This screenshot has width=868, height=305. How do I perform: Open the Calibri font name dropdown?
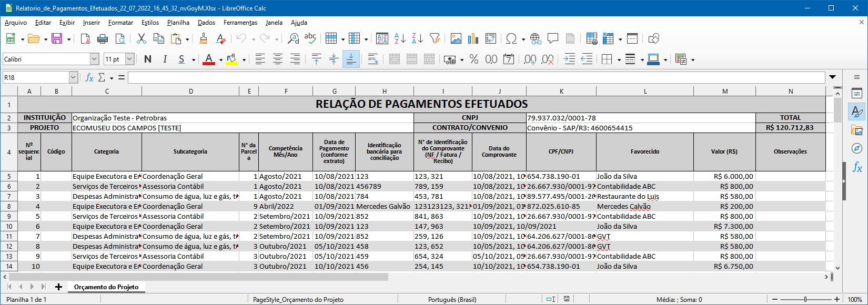94,59
